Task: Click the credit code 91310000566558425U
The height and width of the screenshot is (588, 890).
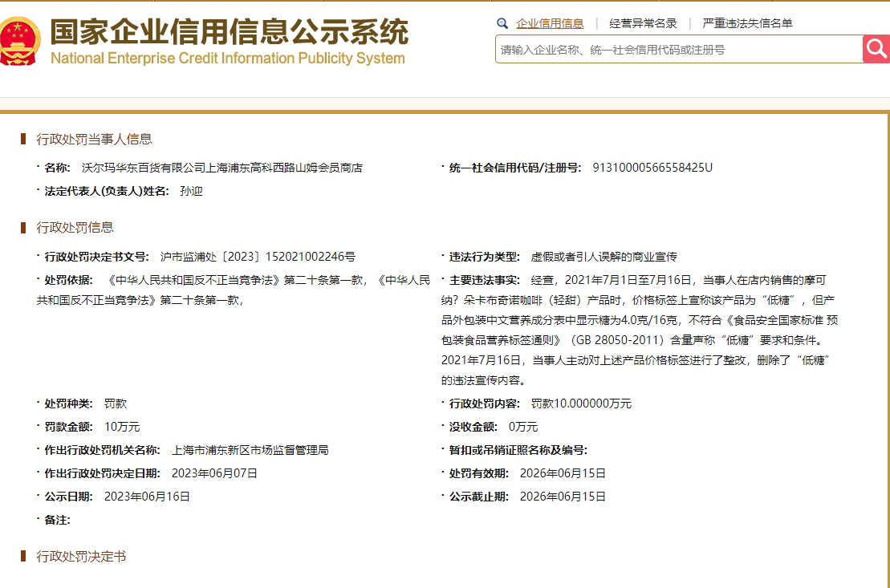Action: (x=652, y=168)
